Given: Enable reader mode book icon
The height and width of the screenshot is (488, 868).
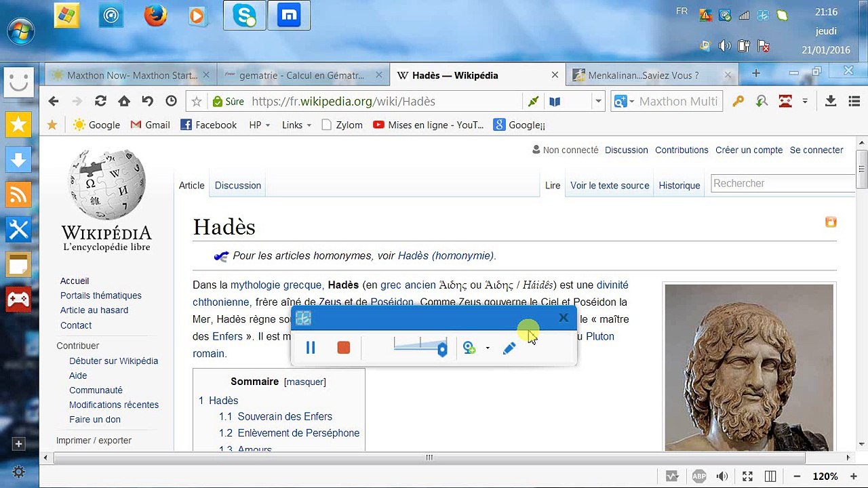Looking at the screenshot, I should tap(555, 102).
